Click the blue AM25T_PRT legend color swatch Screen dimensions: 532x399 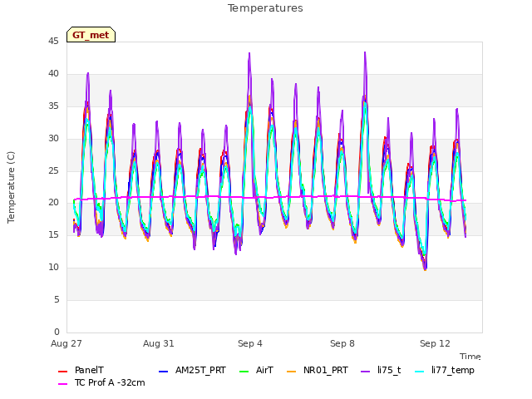point(164,372)
